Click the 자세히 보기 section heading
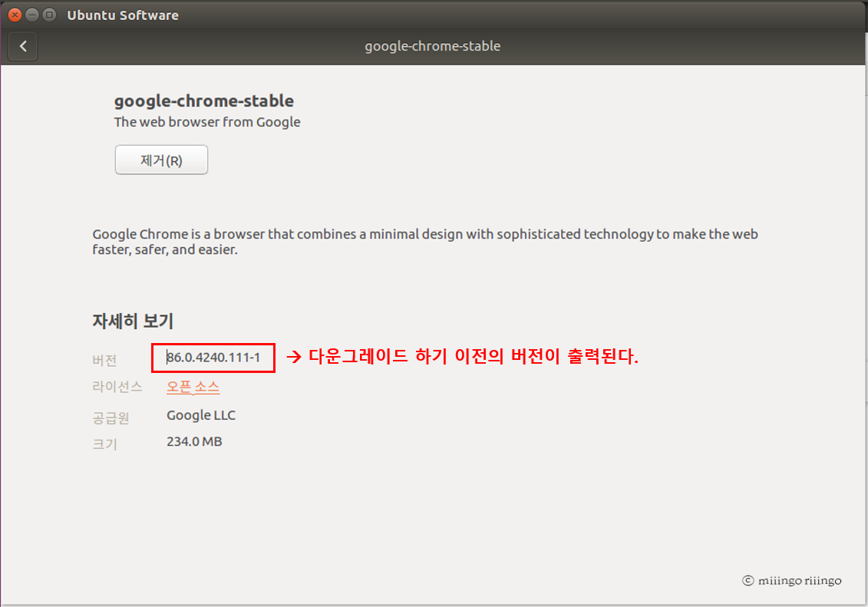 [x=133, y=321]
